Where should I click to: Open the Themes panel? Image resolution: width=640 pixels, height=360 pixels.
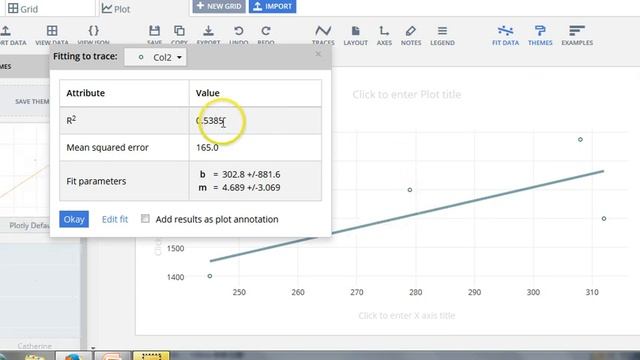(x=540, y=35)
